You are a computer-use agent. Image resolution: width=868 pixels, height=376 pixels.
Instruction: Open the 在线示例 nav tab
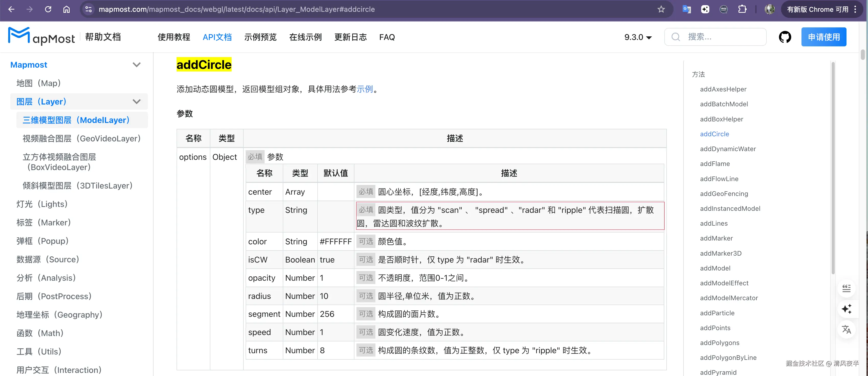[x=305, y=37]
